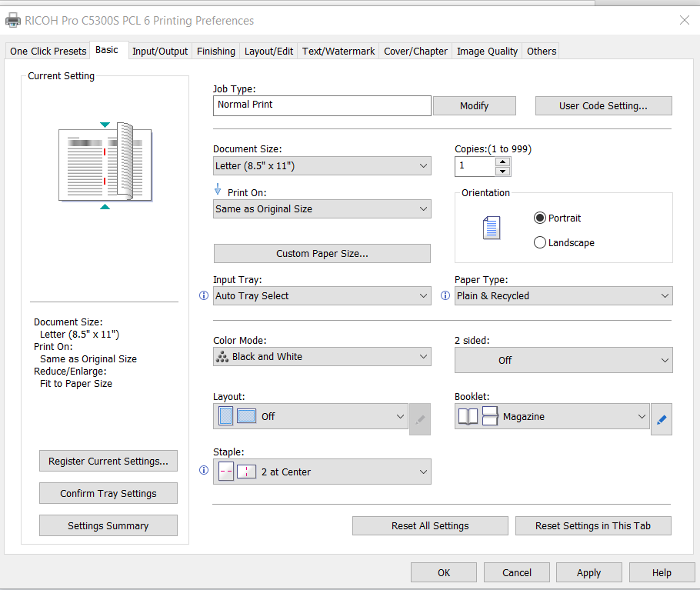Viewport: 700px width, 590px height.
Task: Open User Code Setting
Action: pyautogui.click(x=604, y=106)
